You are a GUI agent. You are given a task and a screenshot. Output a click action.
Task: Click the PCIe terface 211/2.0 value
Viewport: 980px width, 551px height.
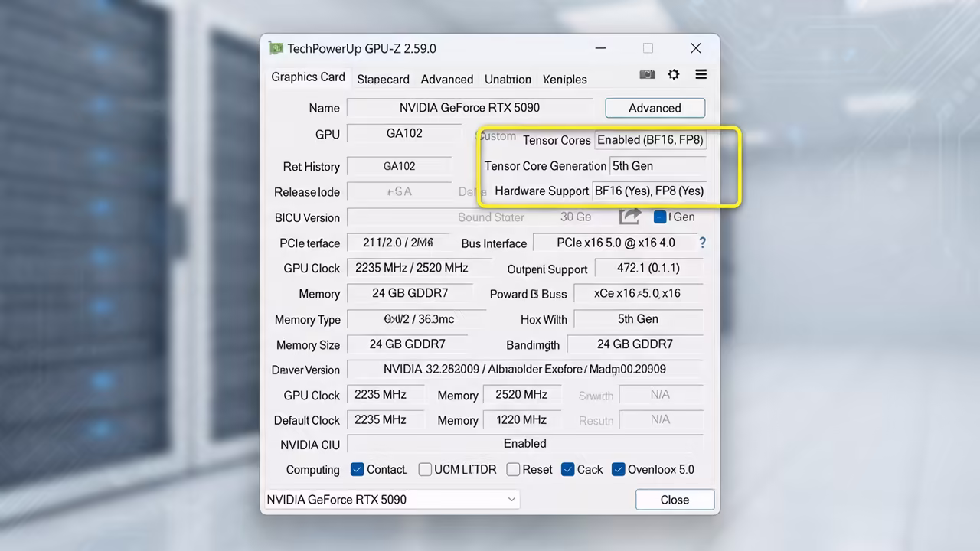pyautogui.click(x=397, y=243)
